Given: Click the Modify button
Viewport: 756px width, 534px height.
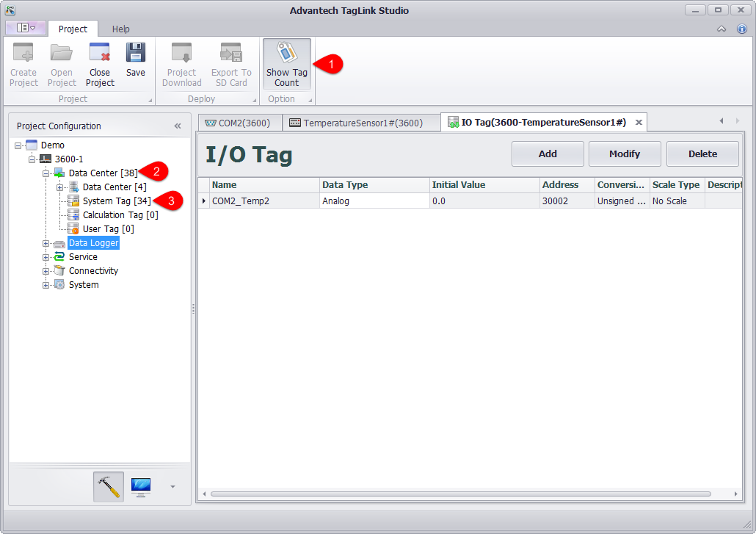Looking at the screenshot, I should [x=624, y=154].
